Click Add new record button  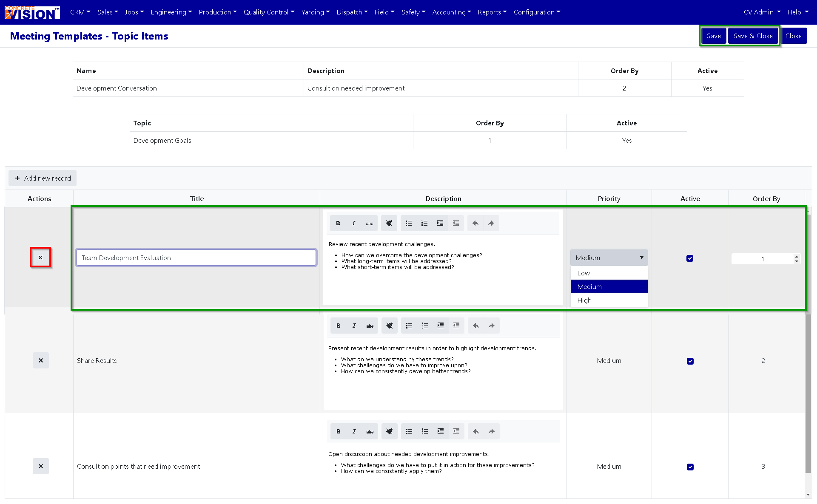[x=43, y=178]
